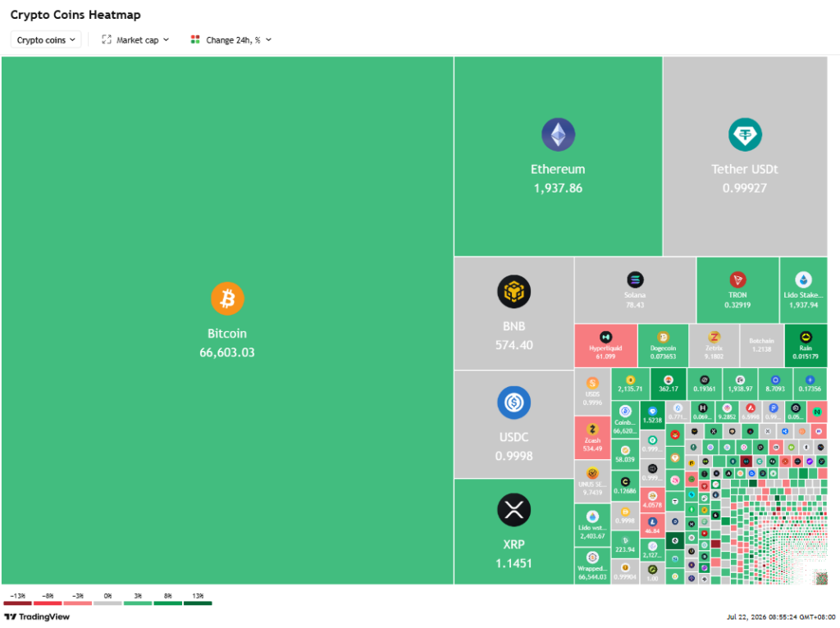Click the blue USDC logo
This screenshot has height=628, width=840.
[514, 403]
